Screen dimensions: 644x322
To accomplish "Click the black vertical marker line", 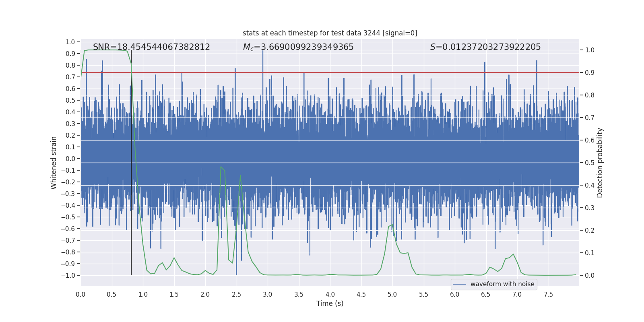I will [x=131, y=163].
